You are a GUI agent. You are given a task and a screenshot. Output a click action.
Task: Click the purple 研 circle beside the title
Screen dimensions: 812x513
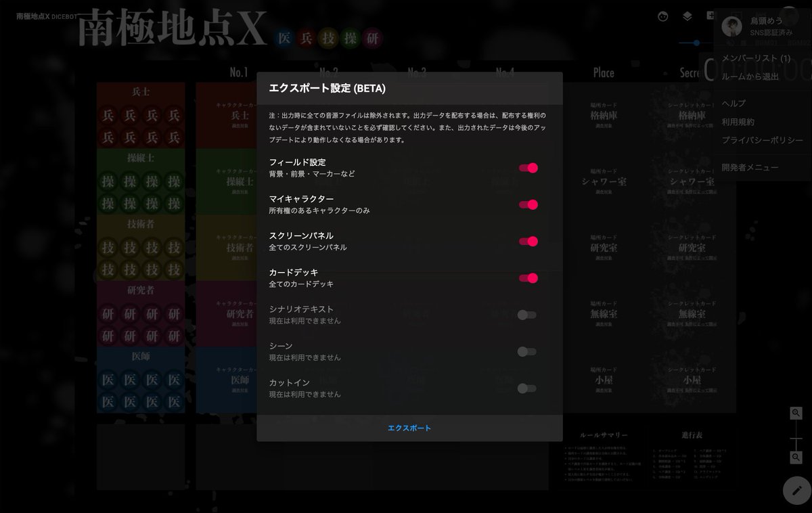point(372,38)
